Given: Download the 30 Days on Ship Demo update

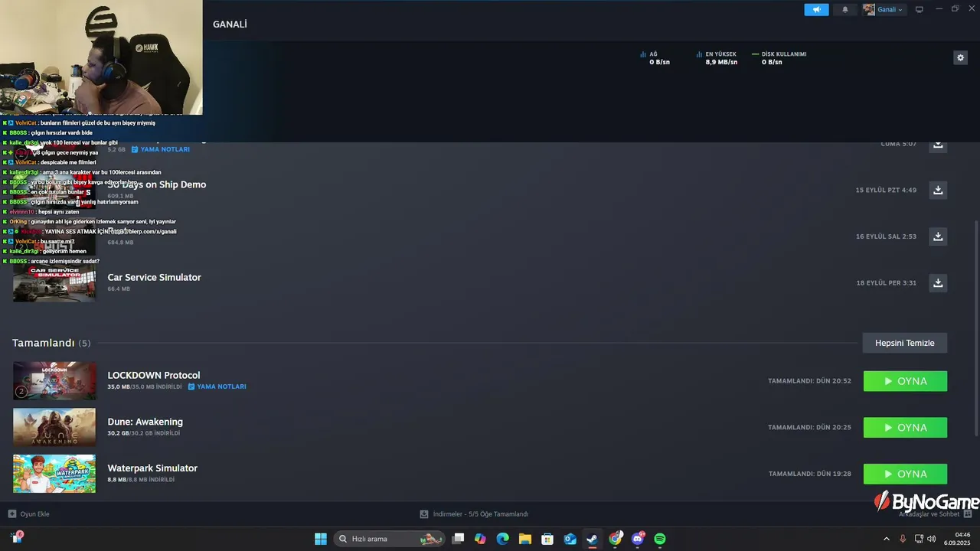Looking at the screenshot, I should [x=938, y=190].
